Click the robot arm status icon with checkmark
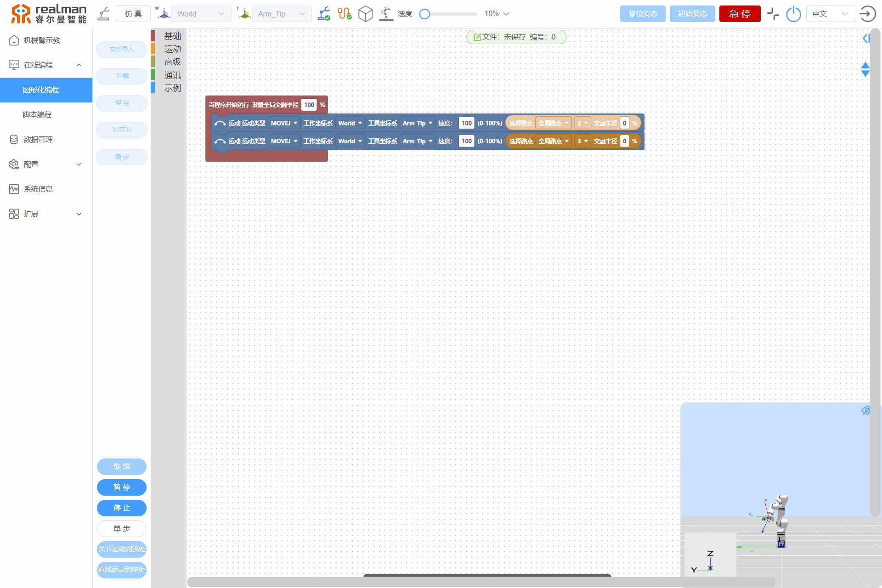This screenshot has height=588, width=882. (324, 14)
